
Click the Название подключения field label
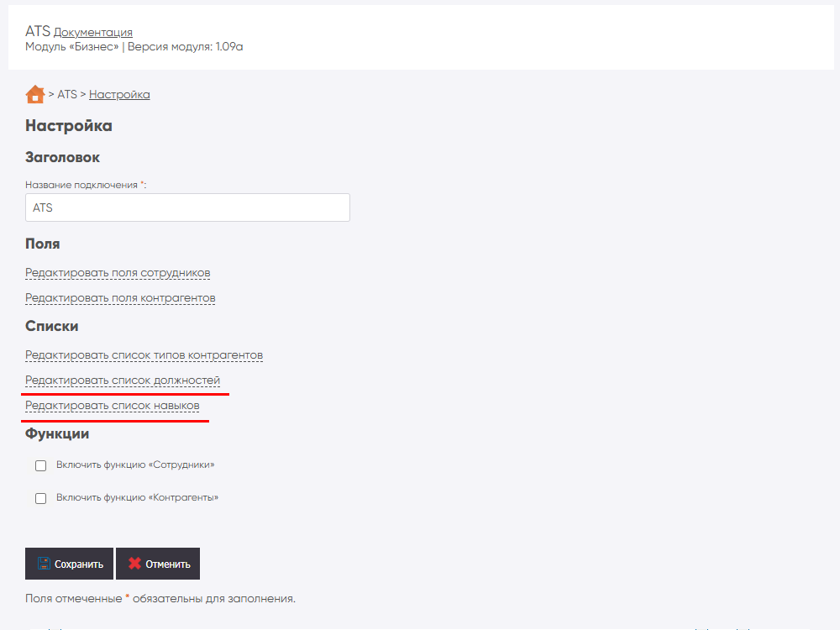pos(81,185)
